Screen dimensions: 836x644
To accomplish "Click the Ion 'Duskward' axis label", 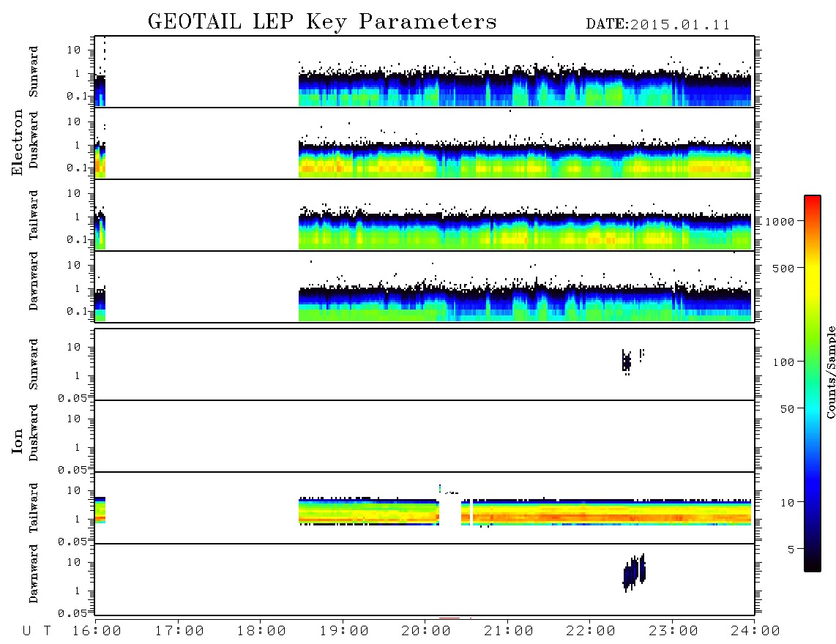I will pos(34,433).
